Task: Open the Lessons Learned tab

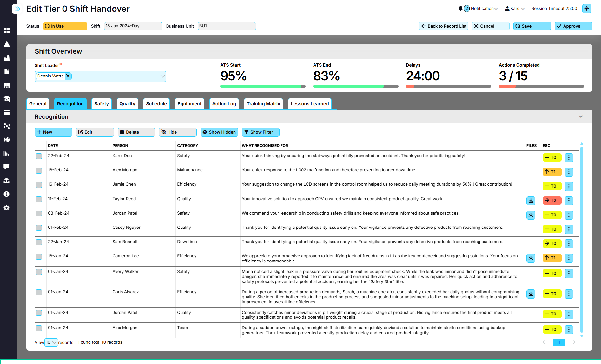Action: coord(310,104)
